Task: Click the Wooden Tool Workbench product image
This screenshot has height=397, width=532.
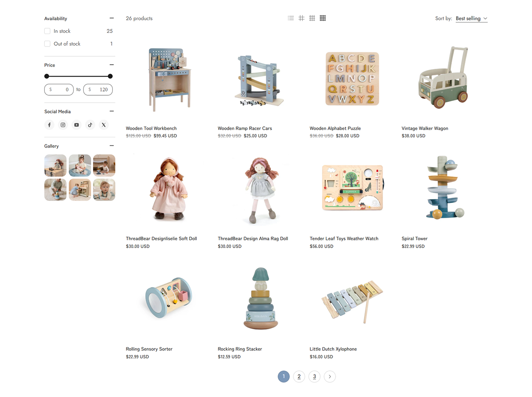Action: pos(168,79)
